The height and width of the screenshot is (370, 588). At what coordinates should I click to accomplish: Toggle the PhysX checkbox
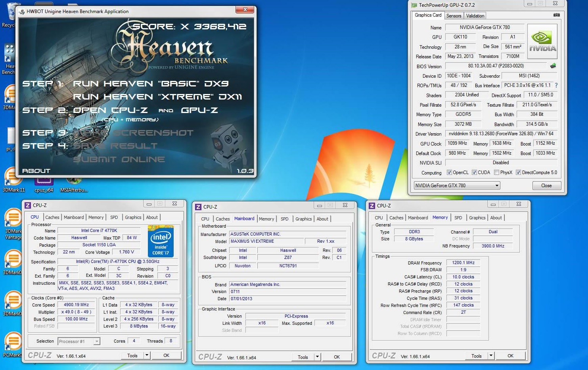tap(497, 173)
